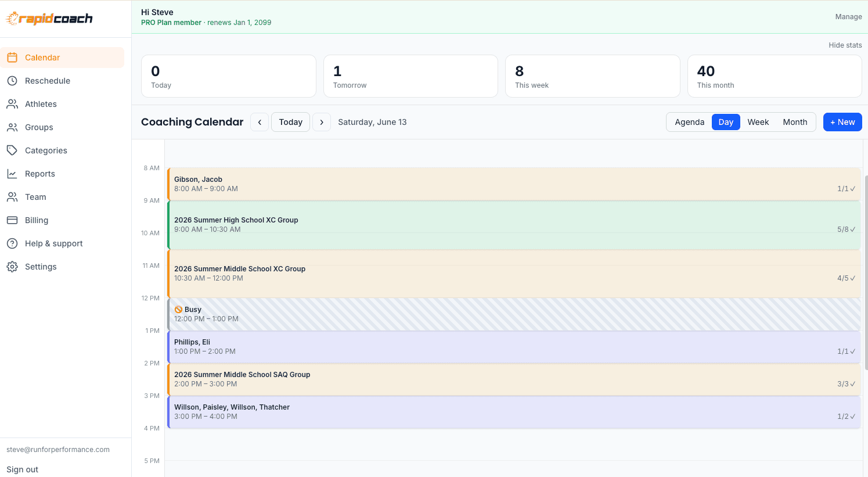Viewport: 868px width, 477px height.
Task: Open Gibson, Jacob 8:00 AM session
Action: [514, 184]
